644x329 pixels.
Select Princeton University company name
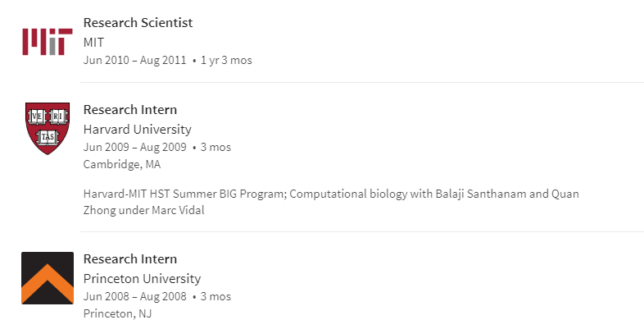tap(142, 278)
